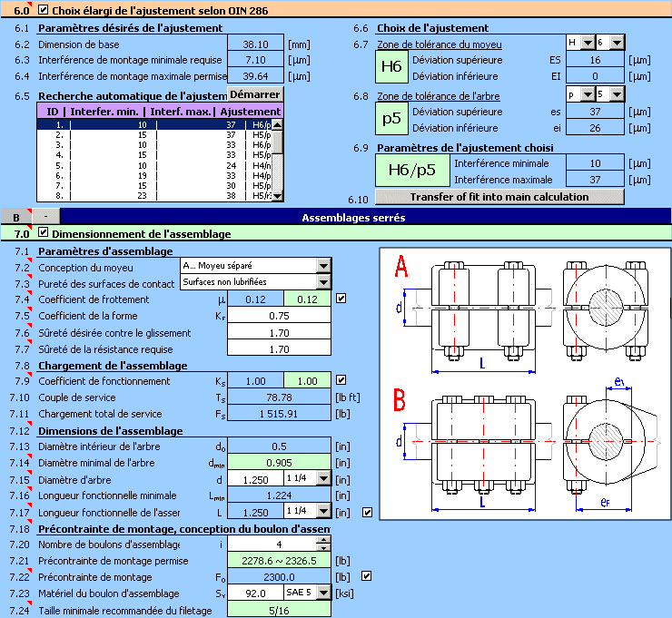
Task: Click the recommended thread size 5/16 cell
Action: pyautogui.click(x=279, y=611)
